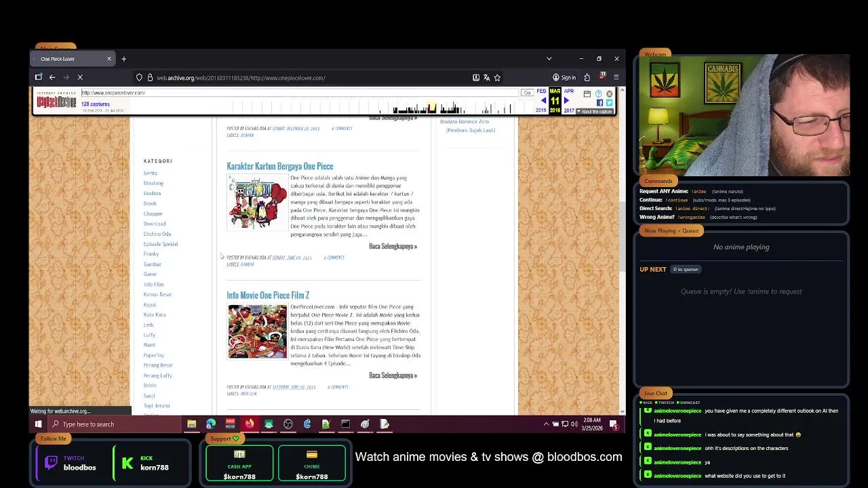Open the Firefox hamburger menu
Image resolution: width=868 pixels, height=488 pixels.
616,77
